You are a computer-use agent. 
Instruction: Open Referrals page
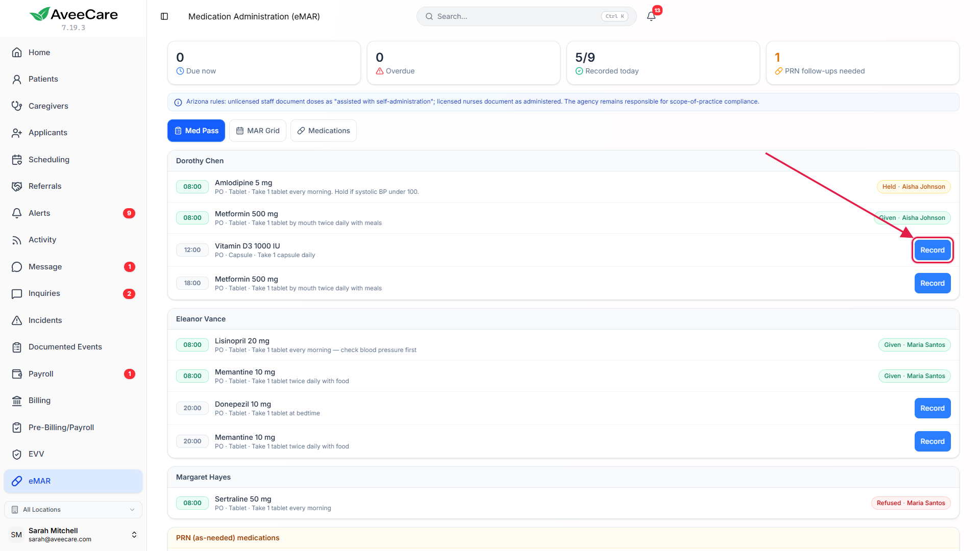click(x=73, y=186)
